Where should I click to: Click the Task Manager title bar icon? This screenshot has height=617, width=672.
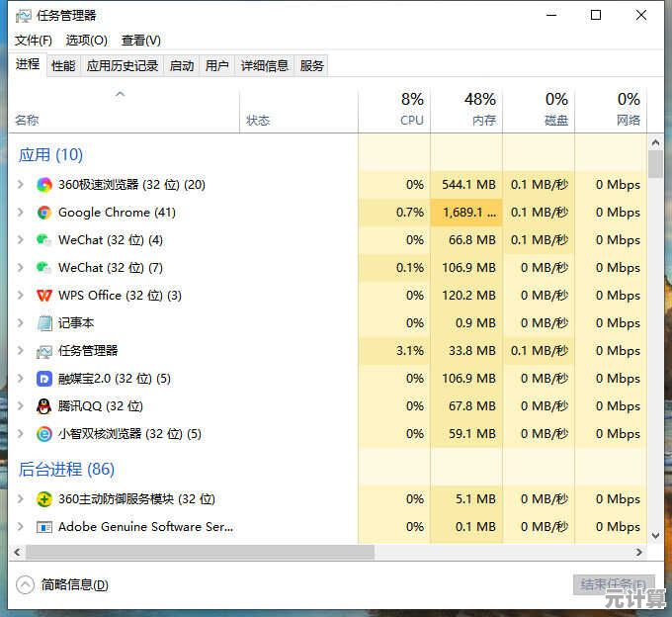coord(24,16)
